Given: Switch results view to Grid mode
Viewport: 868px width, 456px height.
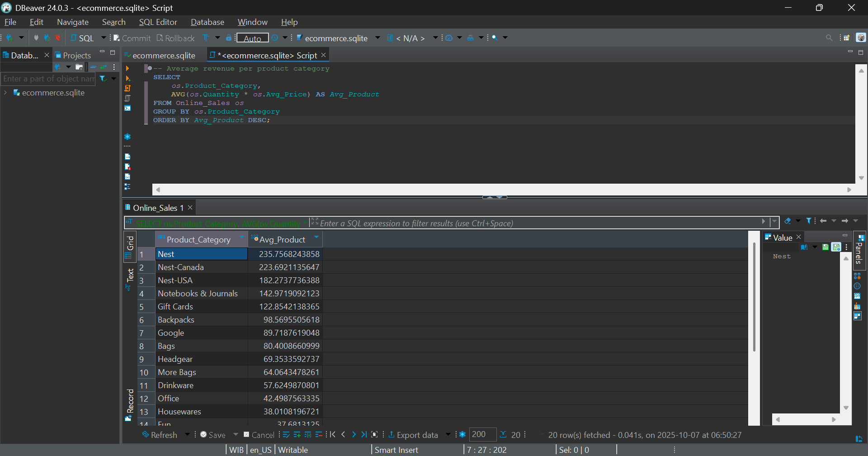Looking at the screenshot, I should (130, 247).
